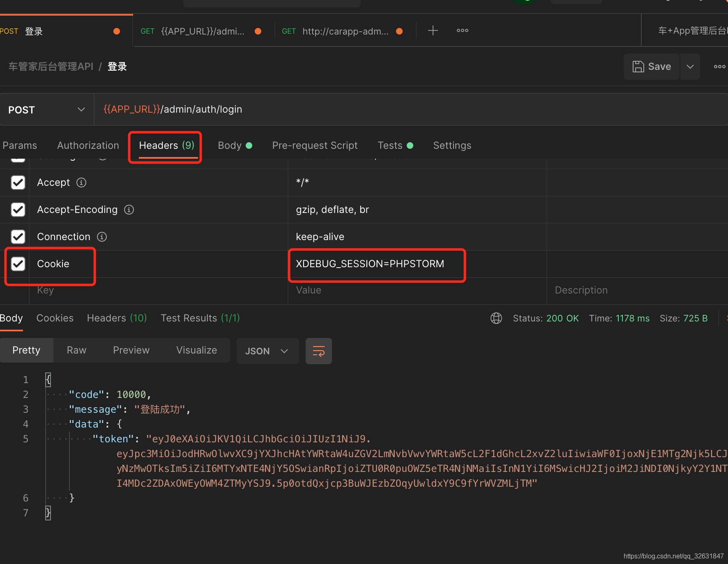
Task: Click the globe icon next to Status 200 OK
Action: (x=496, y=318)
